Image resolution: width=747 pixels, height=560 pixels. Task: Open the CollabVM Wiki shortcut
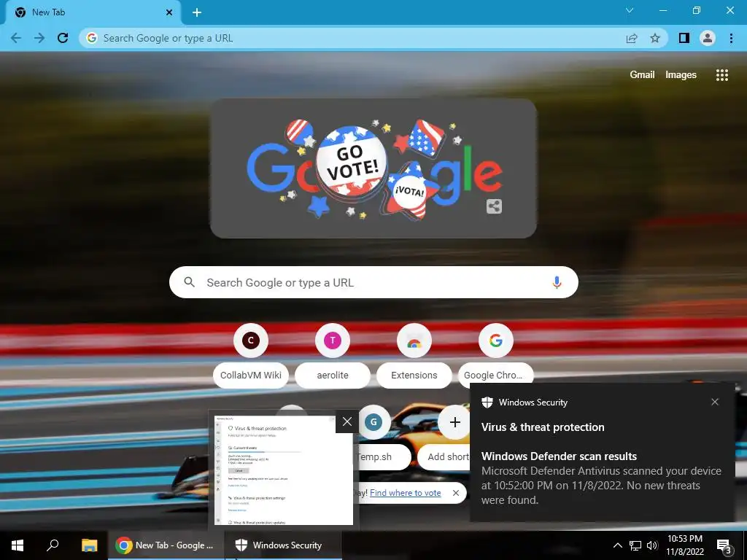pyautogui.click(x=251, y=355)
